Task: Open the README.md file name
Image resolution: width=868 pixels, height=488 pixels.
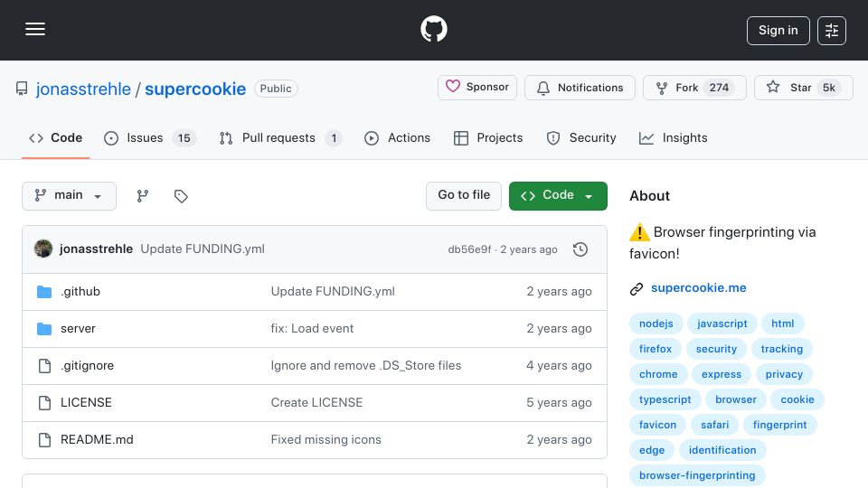Action: 97,440
